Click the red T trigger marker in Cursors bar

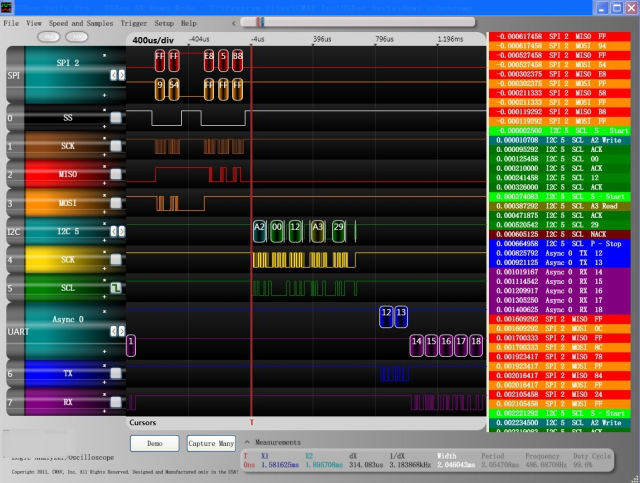[251, 423]
